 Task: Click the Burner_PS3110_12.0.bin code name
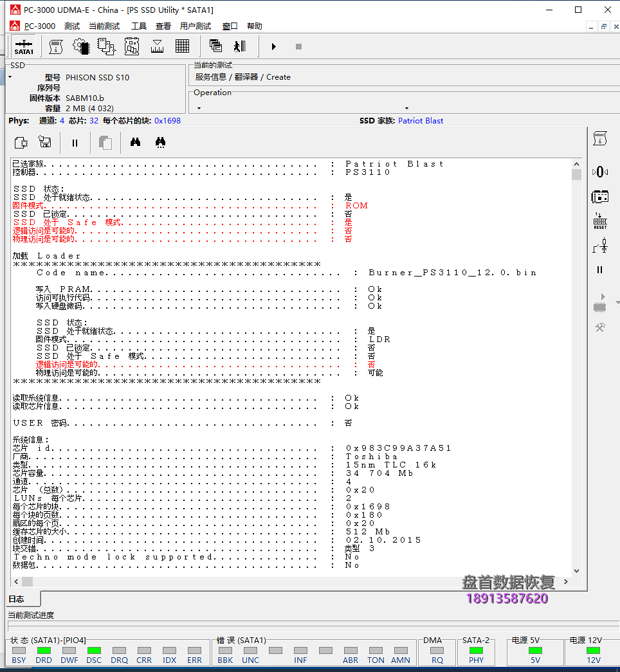452,273
